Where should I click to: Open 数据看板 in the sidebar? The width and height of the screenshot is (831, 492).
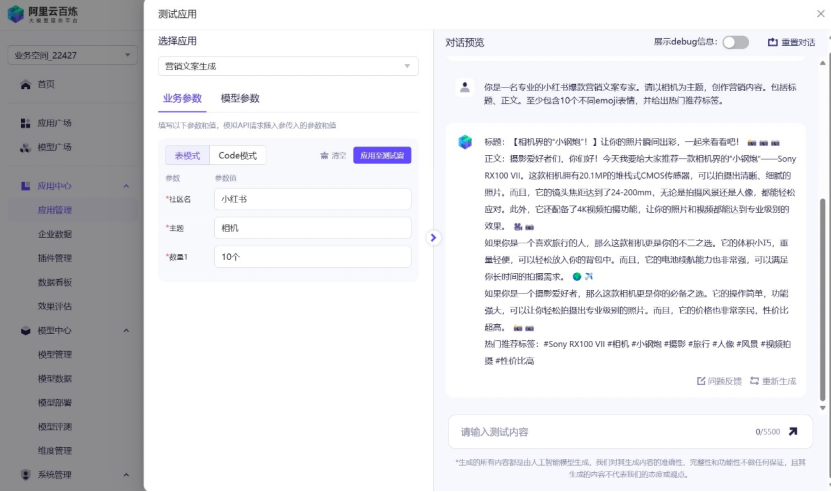tap(55, 282)
